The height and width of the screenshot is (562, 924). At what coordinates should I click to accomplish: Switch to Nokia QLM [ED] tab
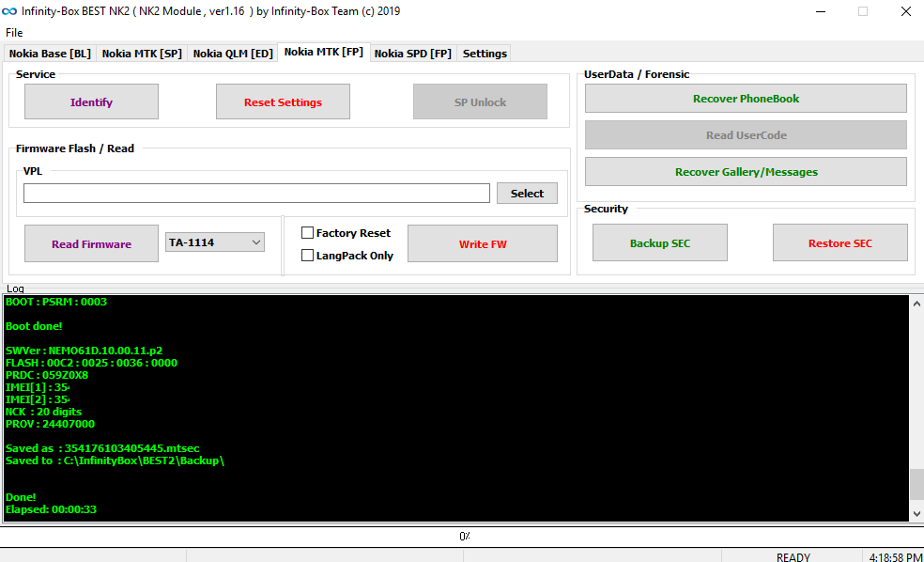tap(233, 54)
